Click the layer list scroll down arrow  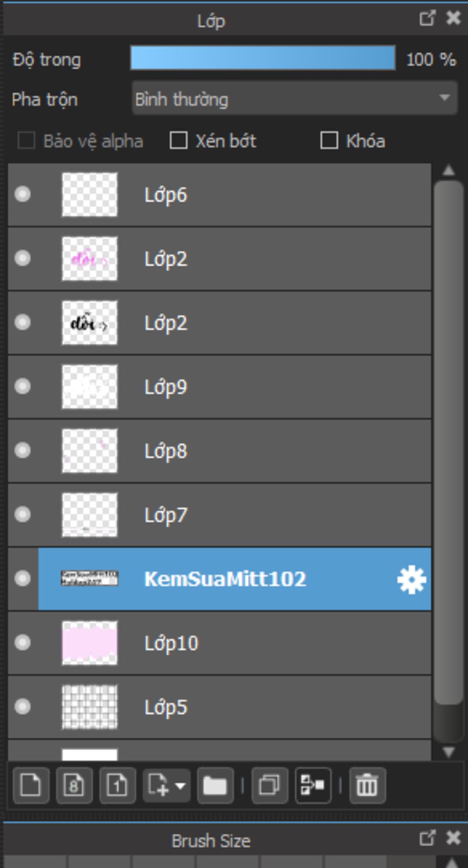click(x=449, y=752)
